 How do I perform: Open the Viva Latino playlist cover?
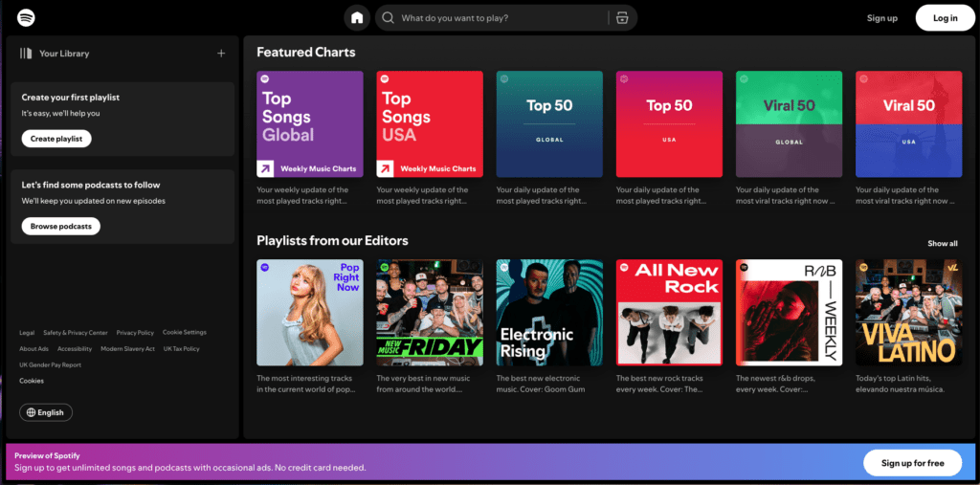tap(909, 313)
